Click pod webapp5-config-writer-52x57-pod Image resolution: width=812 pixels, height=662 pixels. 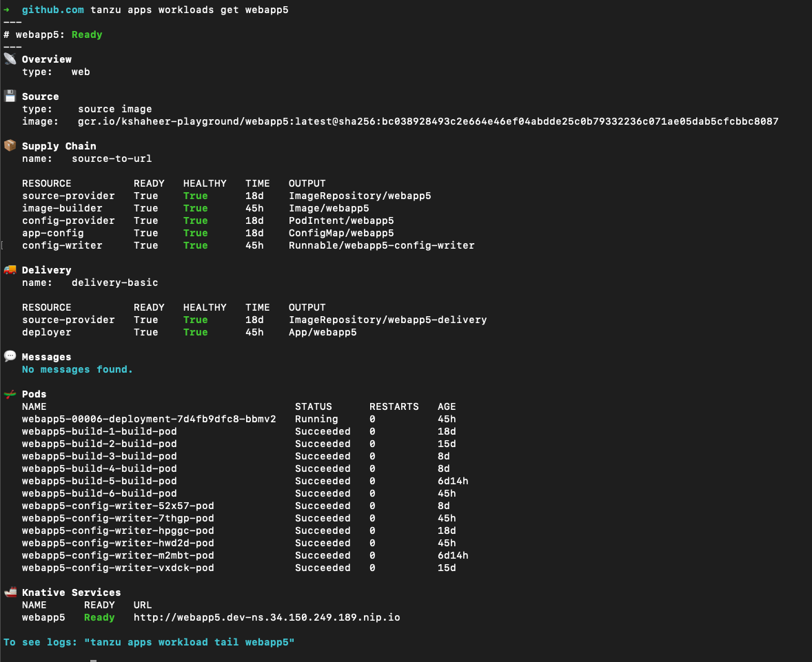point(118,506)
